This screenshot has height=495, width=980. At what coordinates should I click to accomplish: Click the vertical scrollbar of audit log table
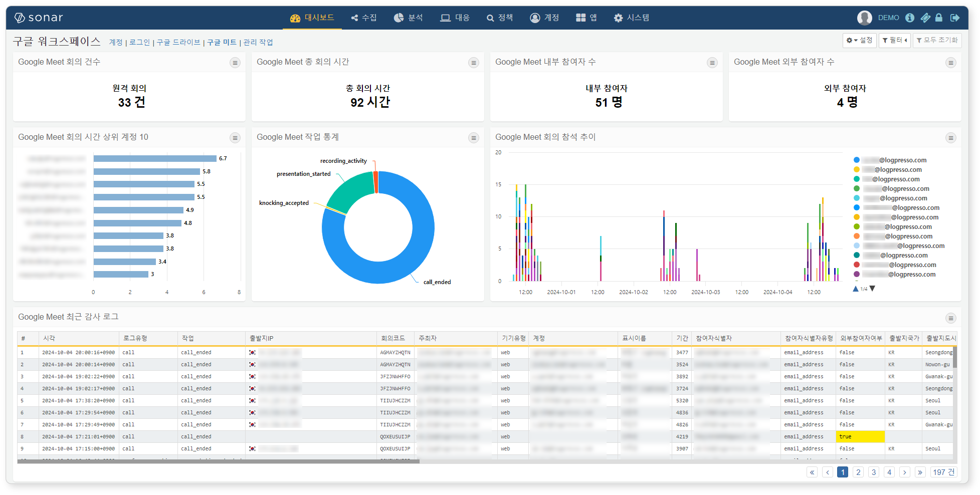(955, 357)
